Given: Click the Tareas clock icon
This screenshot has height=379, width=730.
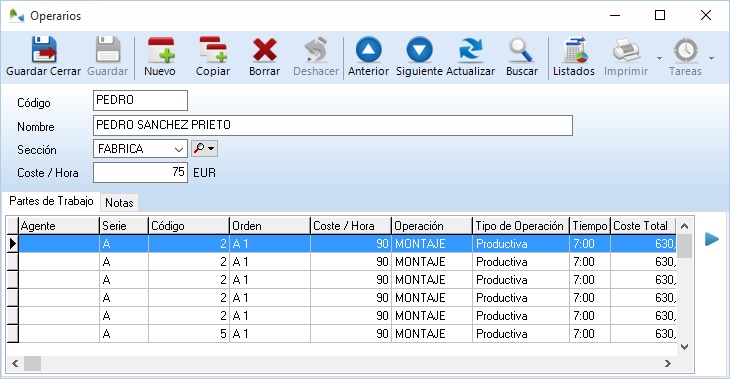Looking at the screenshot, I should tap(685, 50).
